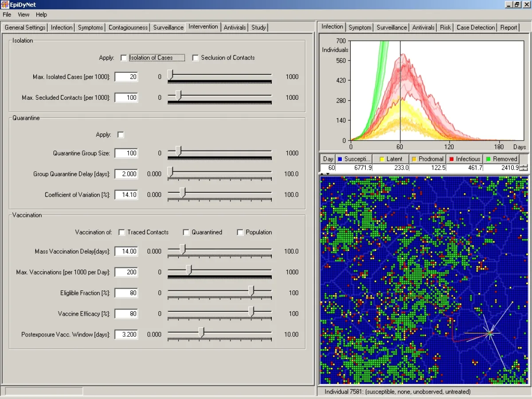Click the orange Prodromal legend square
The image size is (532, 399).
click(x=414, y=159)
